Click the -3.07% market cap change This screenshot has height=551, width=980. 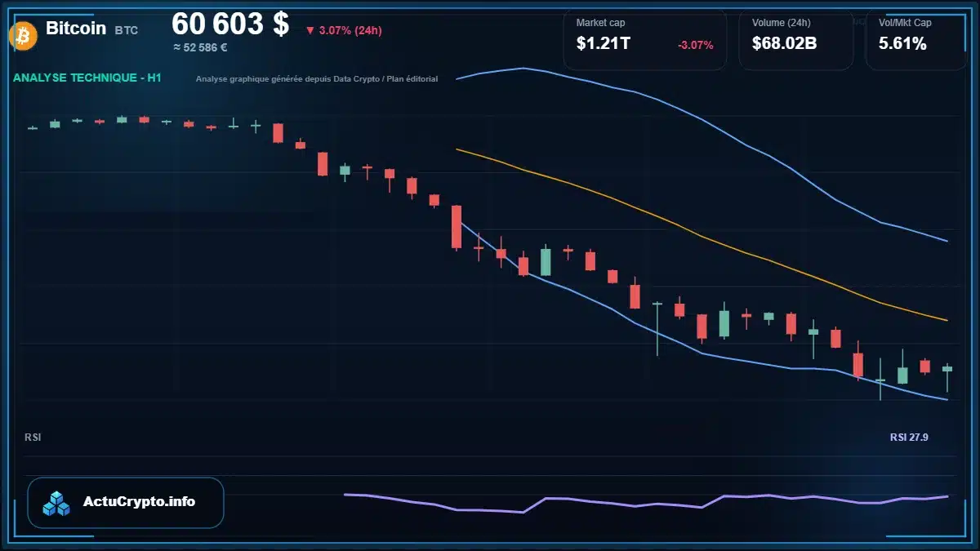point(696,45)
